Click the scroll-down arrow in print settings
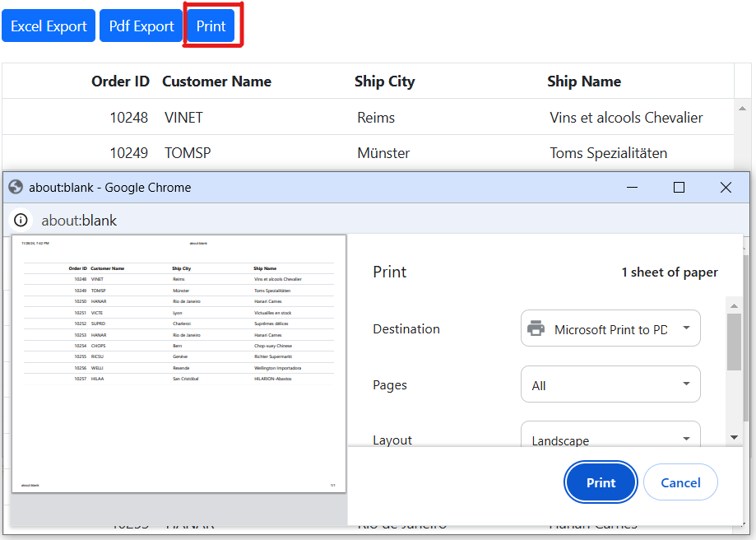 [734, 437]
